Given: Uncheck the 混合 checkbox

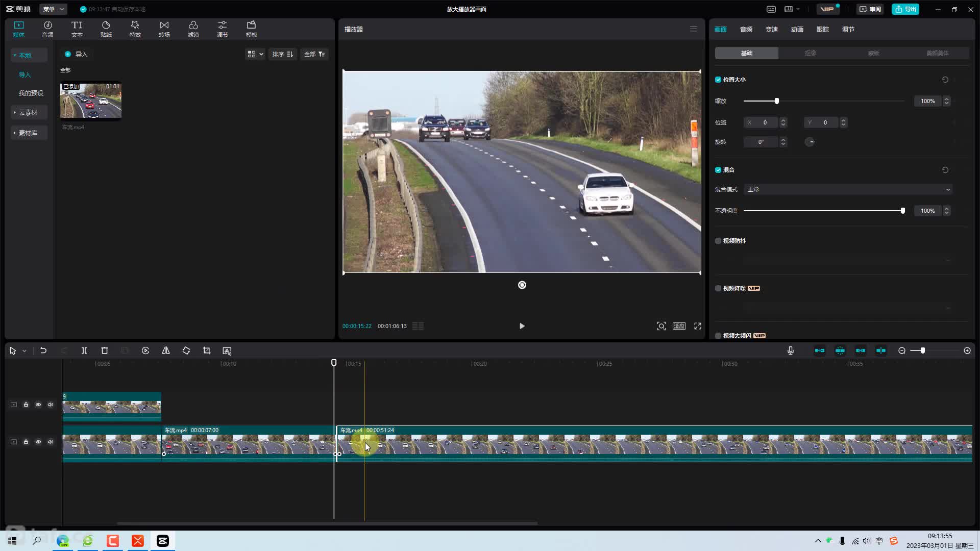Looking at the screenshot, I should pyautogui.click(x=718, y=170).
